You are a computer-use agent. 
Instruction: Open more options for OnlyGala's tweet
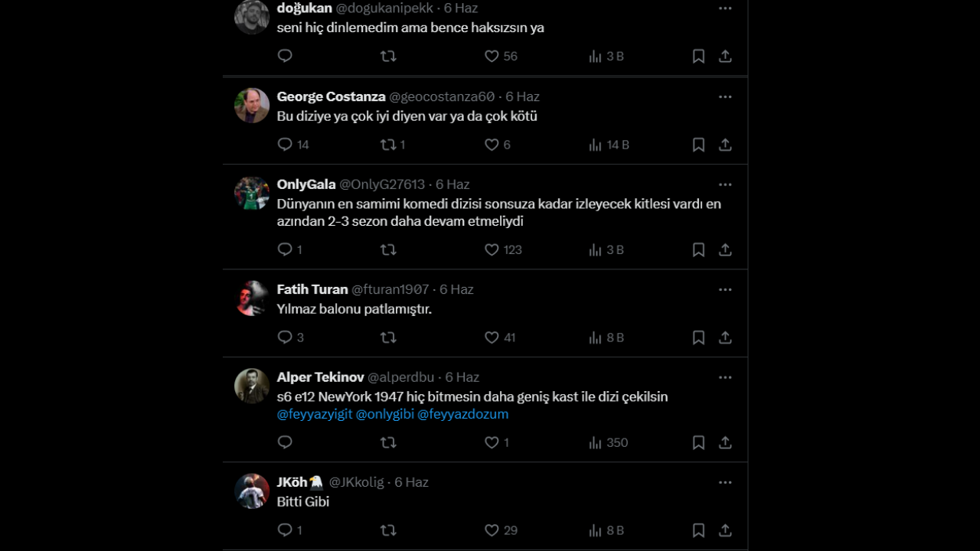[x=724, y=184]
